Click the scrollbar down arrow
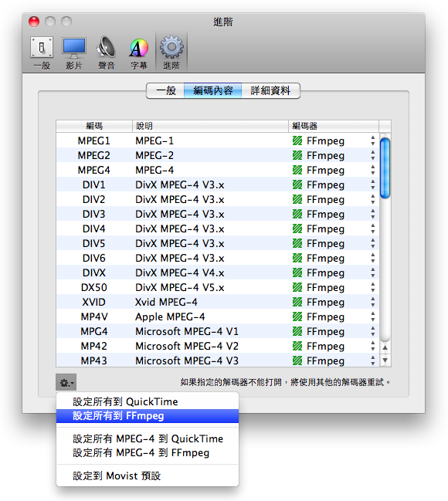Screen dimensions: 448x501 pyautogui.click(x=385, y=360)
